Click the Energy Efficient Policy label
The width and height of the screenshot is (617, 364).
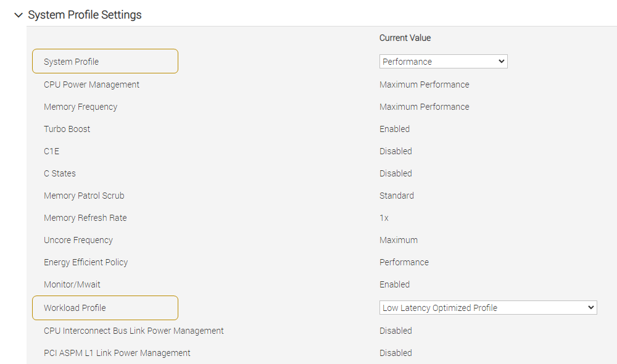pyautogui.click(x=86, y=262)
